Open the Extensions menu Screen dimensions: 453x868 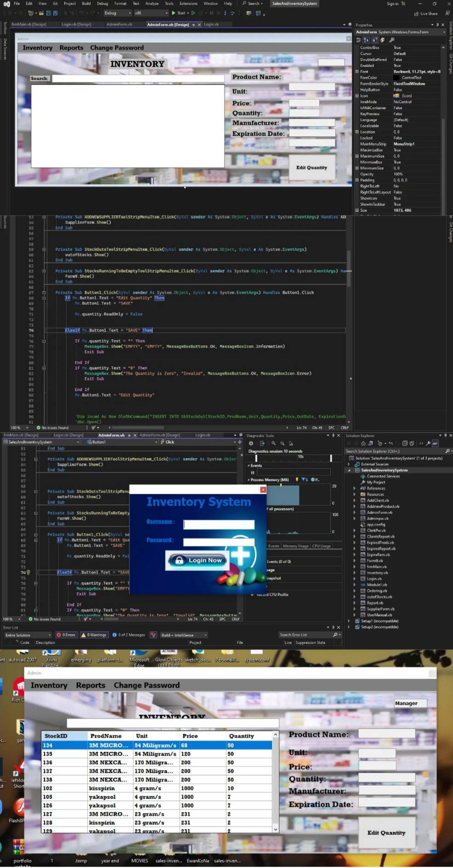click(x=188, y=3)
